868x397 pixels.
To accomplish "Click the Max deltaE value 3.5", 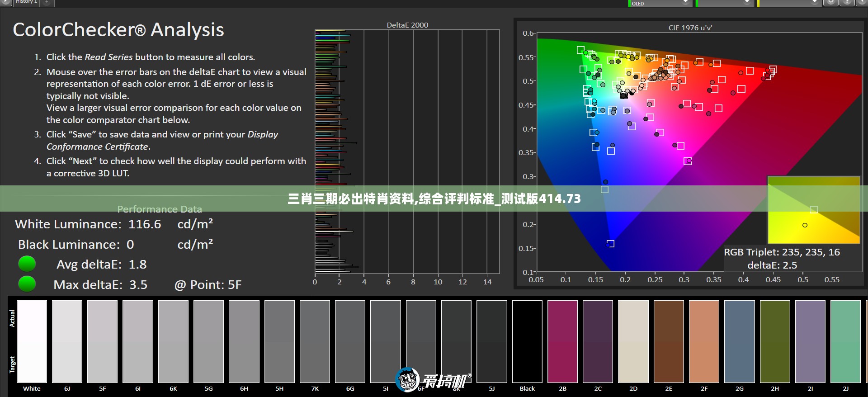I will tap(138, 285).
